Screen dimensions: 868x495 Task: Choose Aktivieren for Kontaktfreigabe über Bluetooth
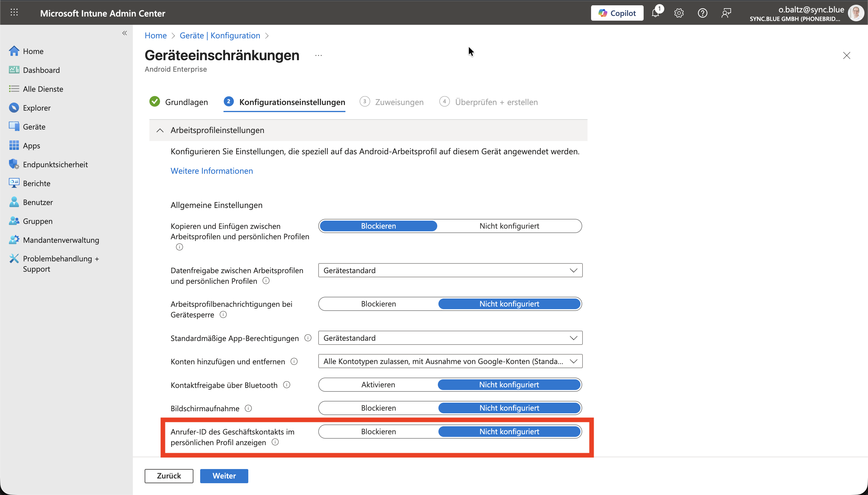pyautogui.click(x=378, y=385)
